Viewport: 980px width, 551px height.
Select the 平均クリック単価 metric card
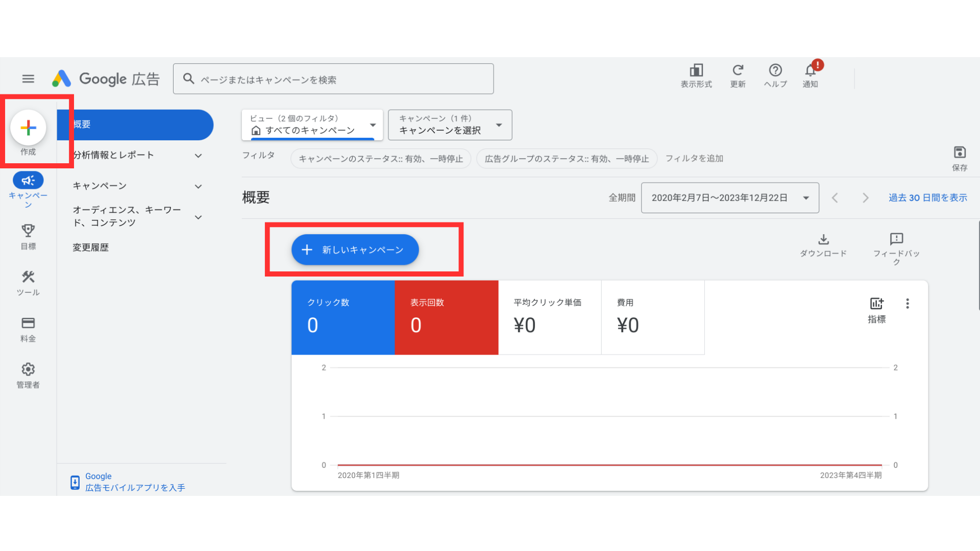point(550,317)
